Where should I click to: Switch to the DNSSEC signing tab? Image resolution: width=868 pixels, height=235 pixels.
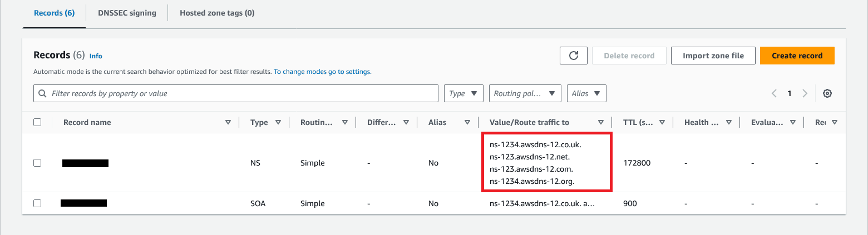pos(127,13)
